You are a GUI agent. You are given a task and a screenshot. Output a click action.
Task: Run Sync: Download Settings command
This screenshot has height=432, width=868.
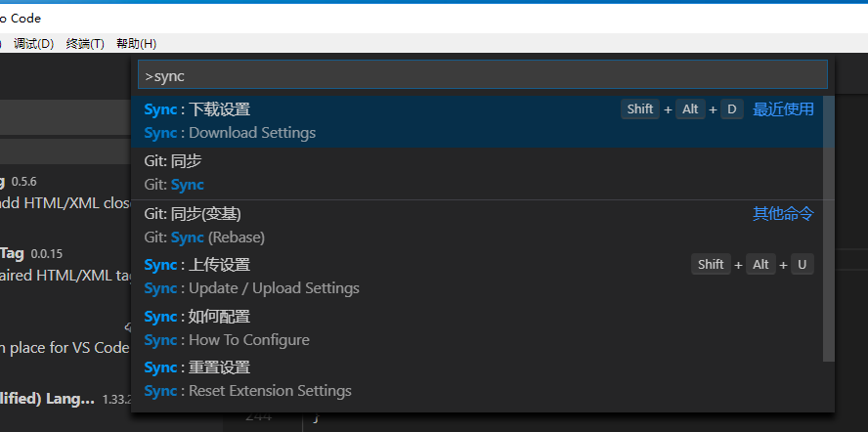click(477, 121)
